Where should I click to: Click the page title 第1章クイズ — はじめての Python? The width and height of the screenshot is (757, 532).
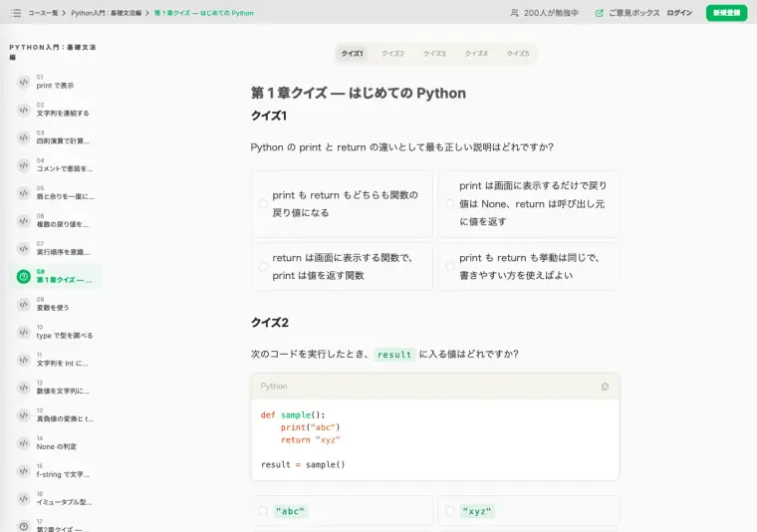359,93
